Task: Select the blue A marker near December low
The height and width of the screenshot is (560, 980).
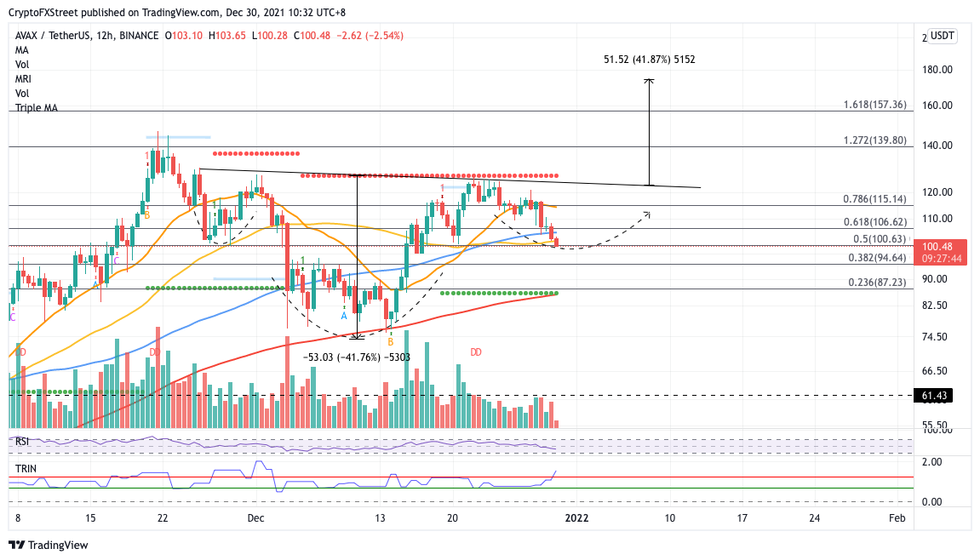Action: tap(344, 317)
